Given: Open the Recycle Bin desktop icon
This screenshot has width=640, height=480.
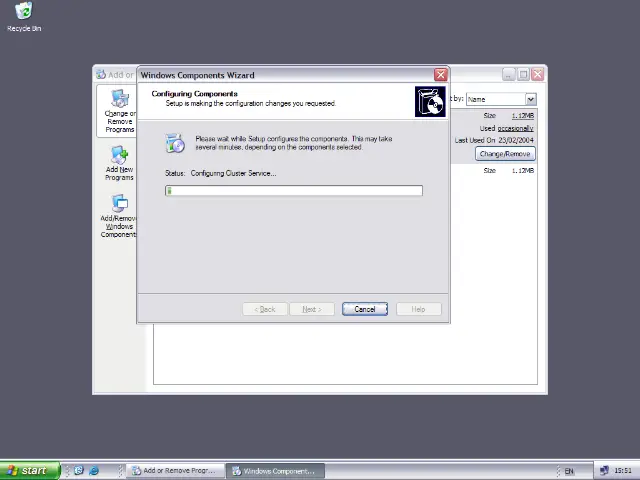Looking at the screenshot, I should click(x=24, y=17).
